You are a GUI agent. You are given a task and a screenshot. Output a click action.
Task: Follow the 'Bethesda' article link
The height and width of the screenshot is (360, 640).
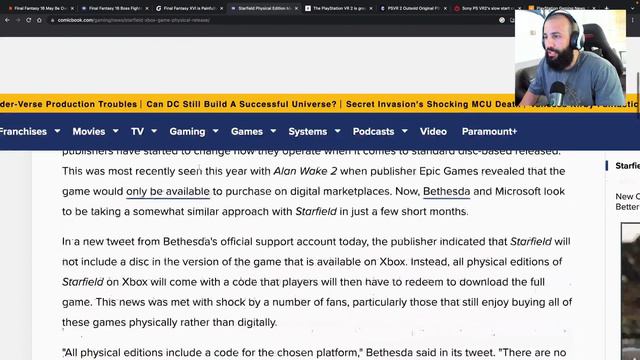pyautogui.click(x=447, y=191)
